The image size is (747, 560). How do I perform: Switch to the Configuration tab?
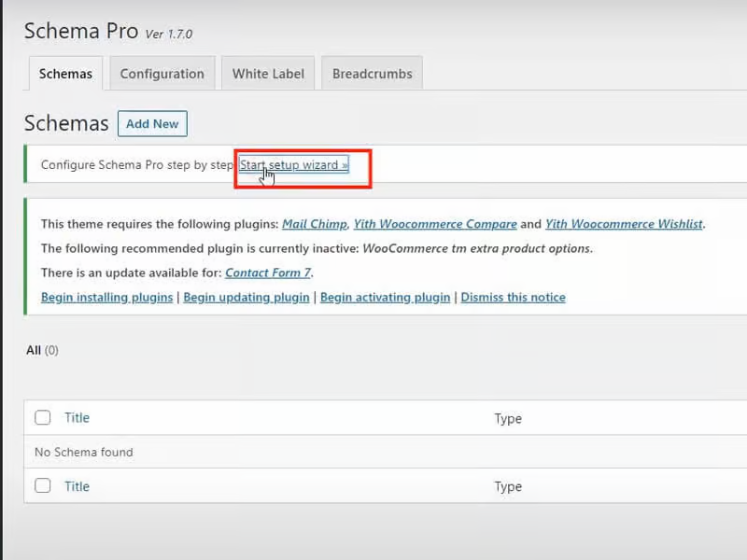point(162,73)
